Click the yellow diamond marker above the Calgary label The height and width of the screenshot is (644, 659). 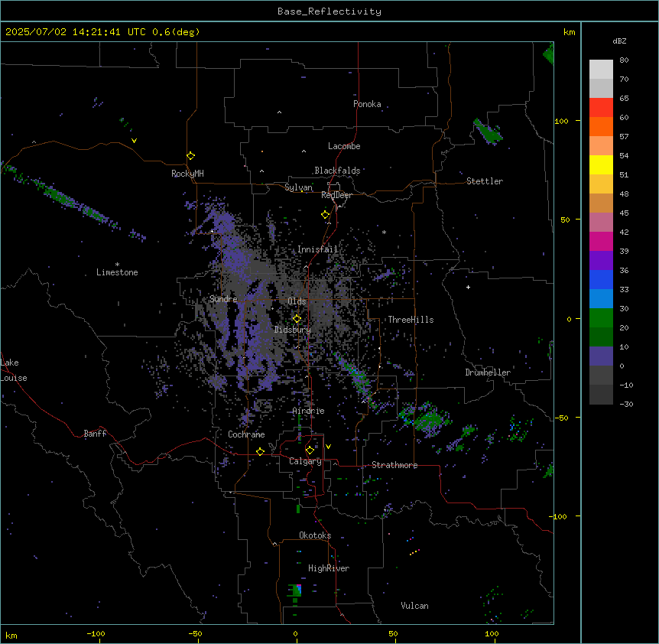[x=310, y=450]
